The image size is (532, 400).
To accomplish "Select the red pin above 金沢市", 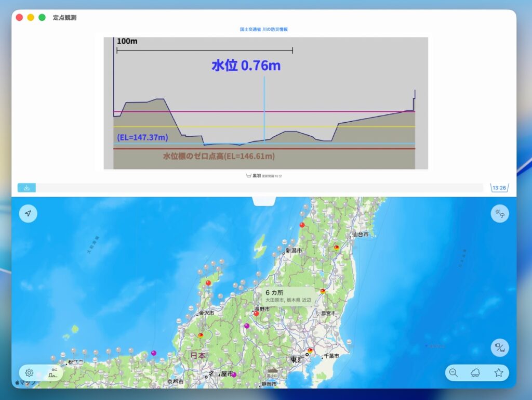I will coord(208,283).
